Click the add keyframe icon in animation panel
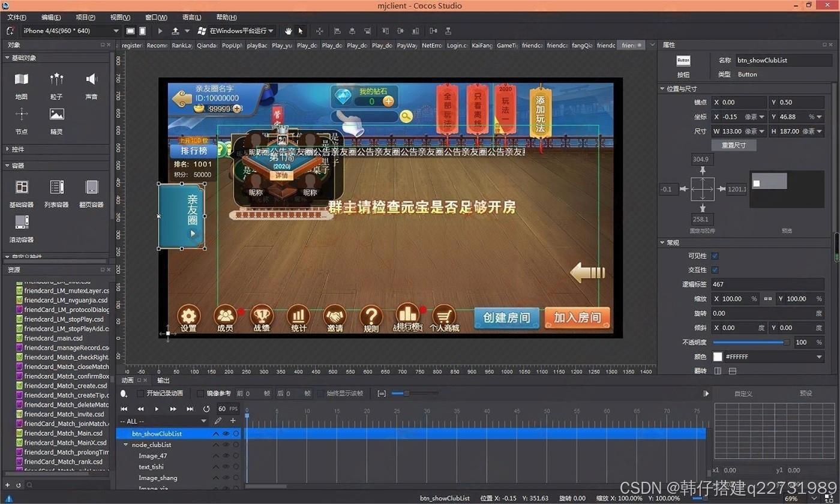Image resolution: width=840 pixels, height=504 pixels. pyautogui.click(x=124, y=394)
